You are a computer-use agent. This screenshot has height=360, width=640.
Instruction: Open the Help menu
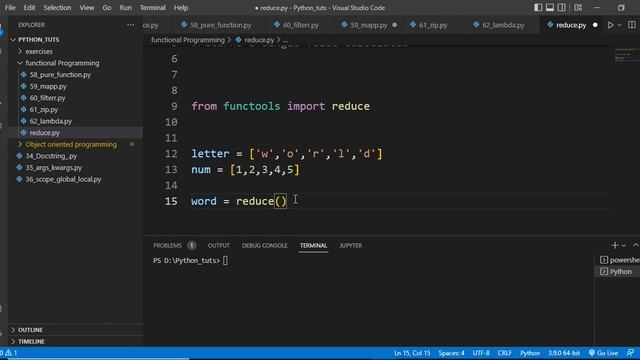[181, 7]
